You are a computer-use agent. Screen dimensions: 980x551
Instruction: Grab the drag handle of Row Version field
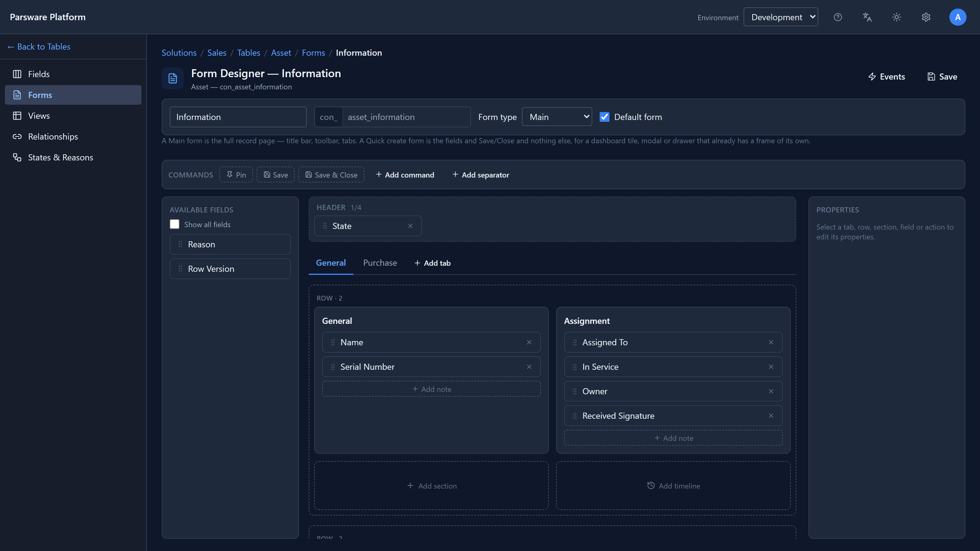180,268
